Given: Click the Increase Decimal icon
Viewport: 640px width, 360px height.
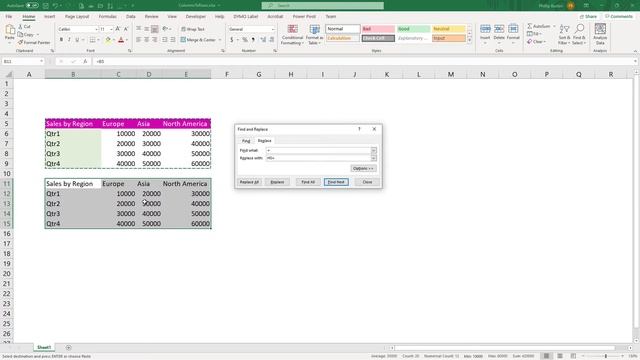Looking at the screenshot, I should pyautogui.click(x=263, y=40).
